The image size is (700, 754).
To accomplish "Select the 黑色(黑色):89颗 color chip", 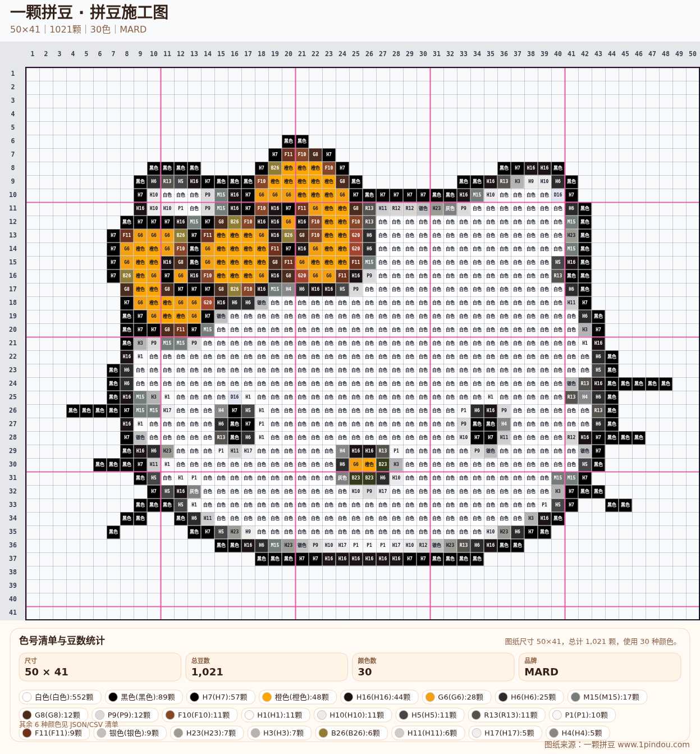I will (x=144, y=697).
